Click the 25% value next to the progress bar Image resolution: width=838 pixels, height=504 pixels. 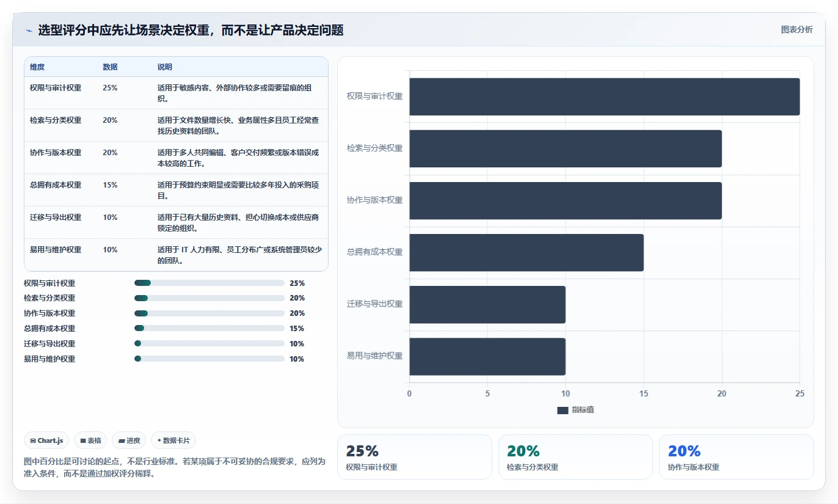click(x=297, y=283)
